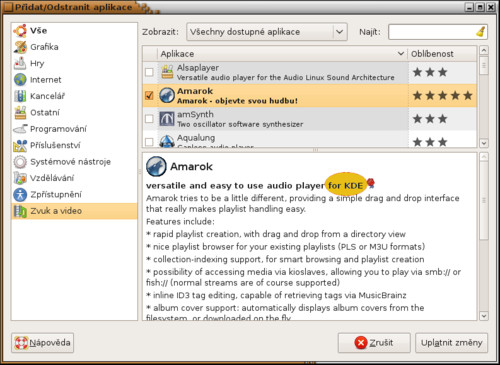
Task: Click the Aqualung application icon
Action: pyautogui.click(x=167, y=141)
